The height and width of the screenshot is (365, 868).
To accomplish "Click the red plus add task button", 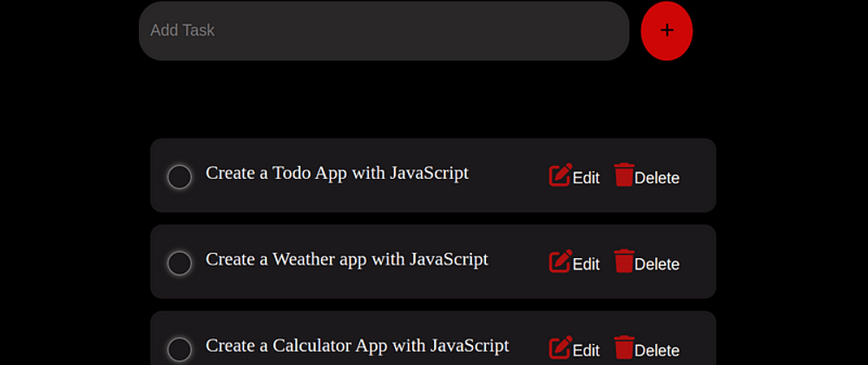I will point(667,30).
